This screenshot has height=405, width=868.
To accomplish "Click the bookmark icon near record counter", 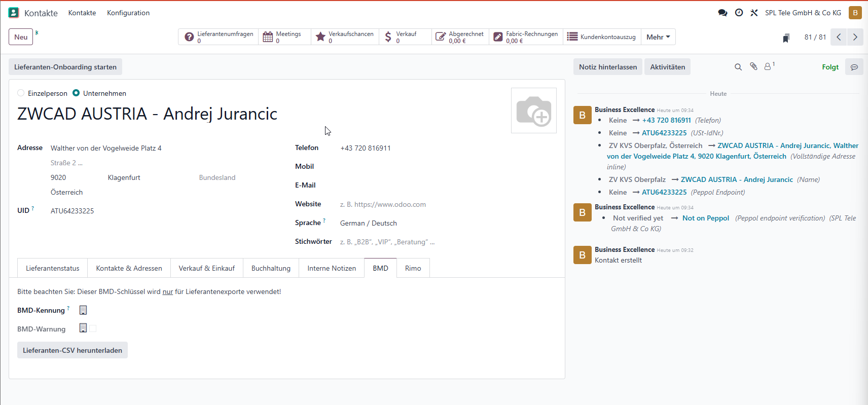I will point(786,38).
